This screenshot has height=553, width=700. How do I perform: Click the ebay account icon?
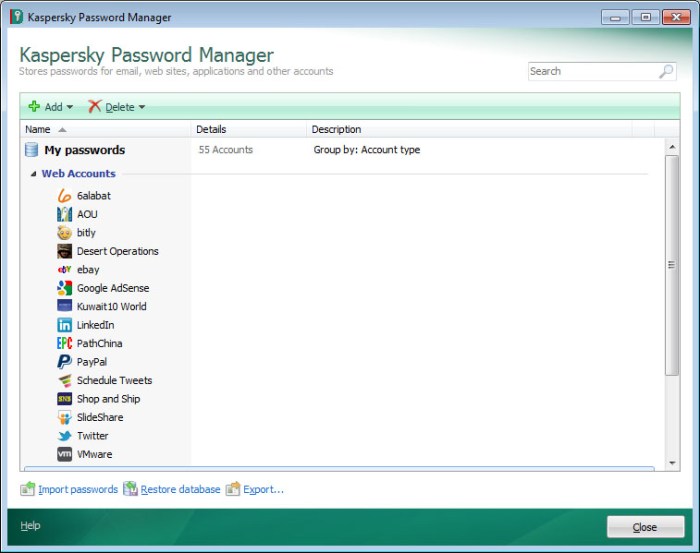coord(64,270)
